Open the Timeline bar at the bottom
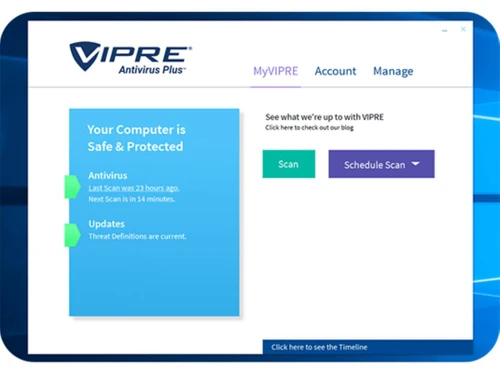Viewport: 500px width, 375px height. coord(368,347)
